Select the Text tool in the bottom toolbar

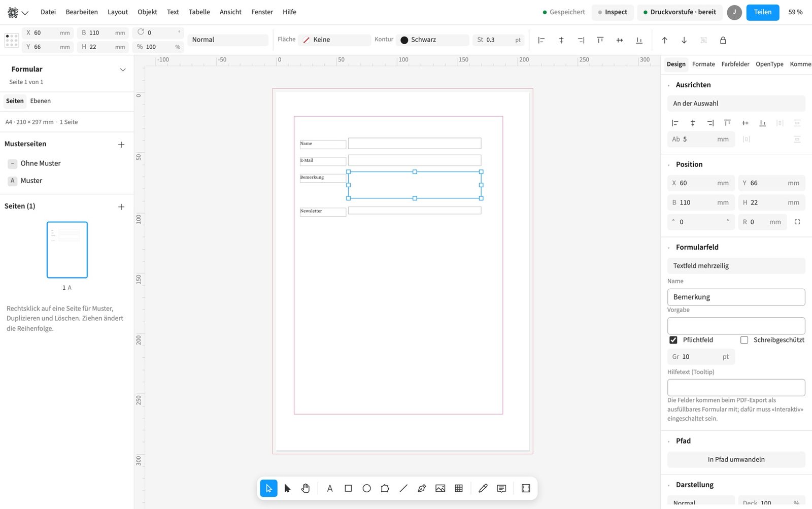pos(330,488)
